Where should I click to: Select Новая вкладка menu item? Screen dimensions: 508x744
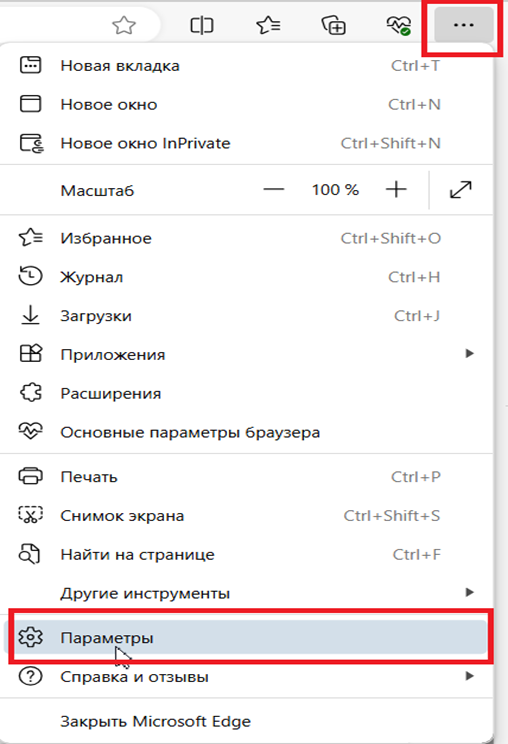247,65
